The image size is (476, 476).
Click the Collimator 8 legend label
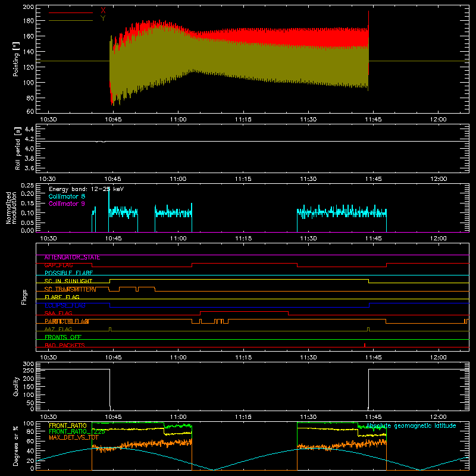click(67, 196)
